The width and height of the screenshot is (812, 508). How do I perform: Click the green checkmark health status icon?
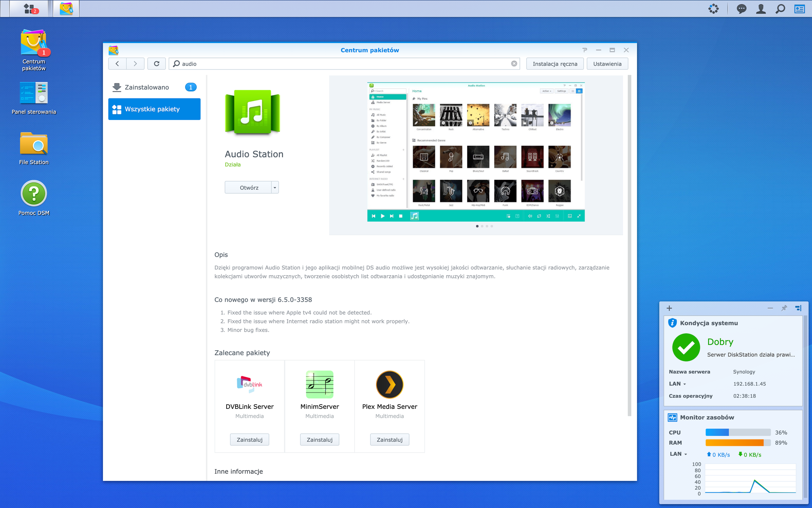686,347
